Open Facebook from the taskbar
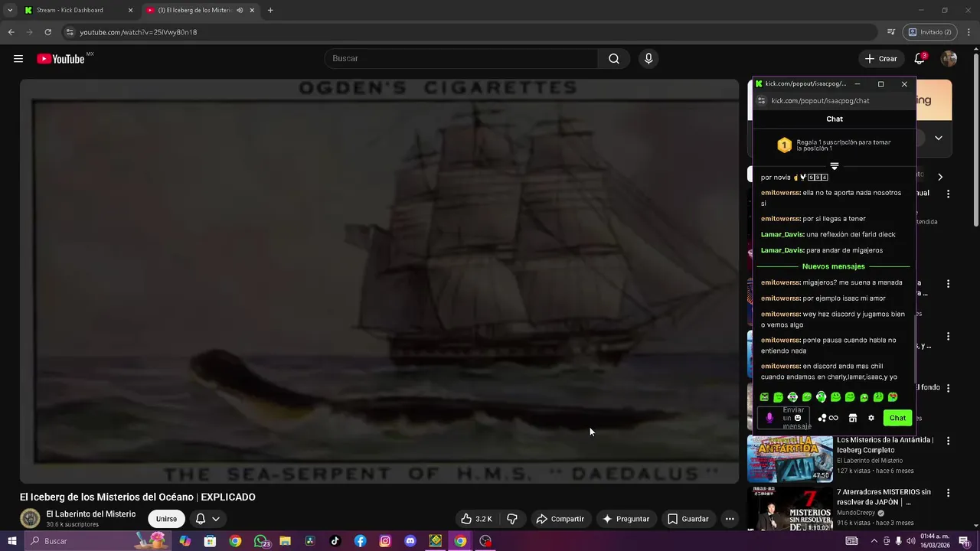980x551 pixels. point(360,541)
